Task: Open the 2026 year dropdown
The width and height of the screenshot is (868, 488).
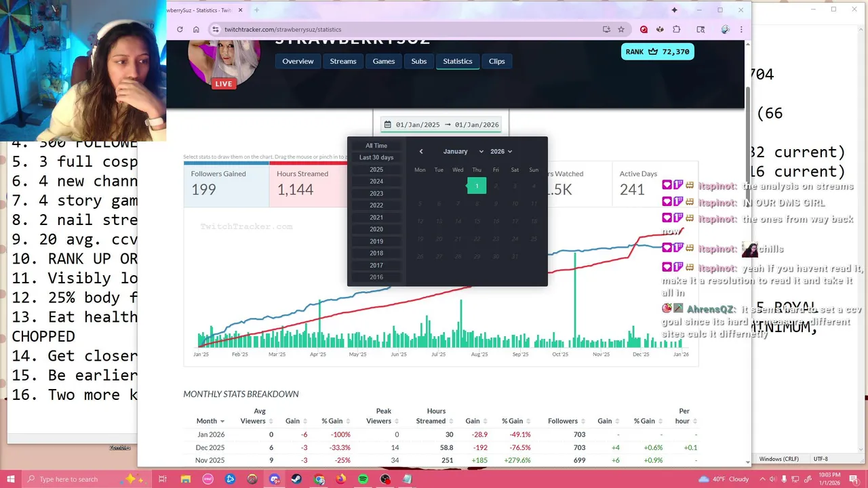Action: [x=501, y=151]
